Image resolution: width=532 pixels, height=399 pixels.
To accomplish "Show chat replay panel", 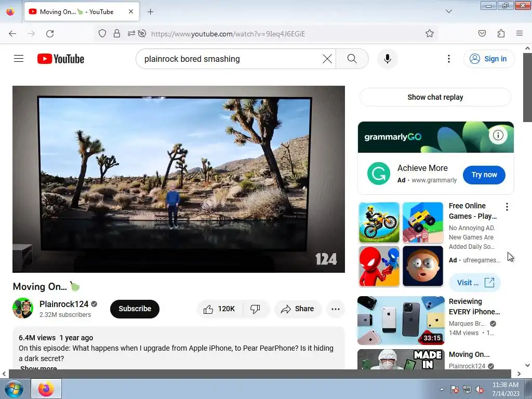I will [435, 97].
